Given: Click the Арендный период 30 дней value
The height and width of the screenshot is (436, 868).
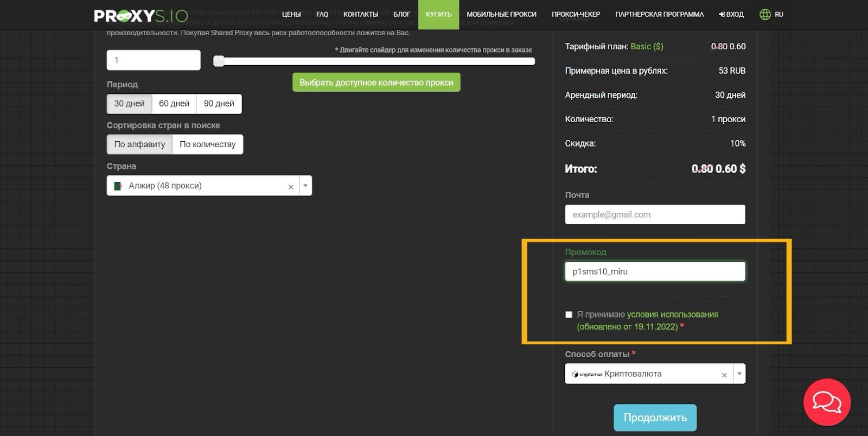Looking at the screenshot, I should point(730,95).
